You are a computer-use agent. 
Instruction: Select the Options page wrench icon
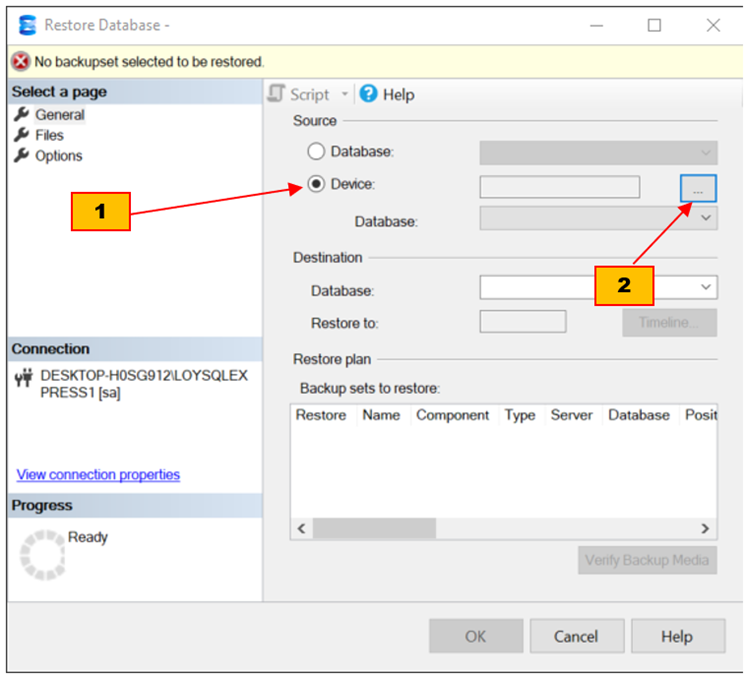click(21, 156)
